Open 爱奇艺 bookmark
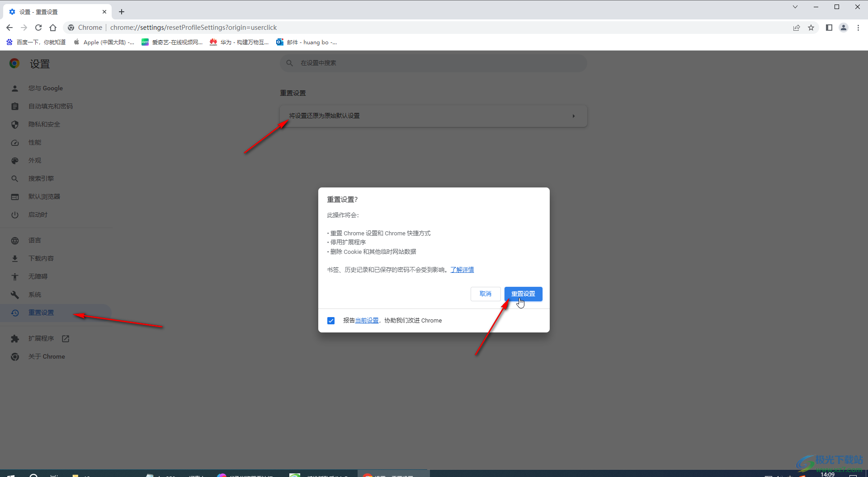868x477 pixels. pyautogui.click(x=172, y=42)
